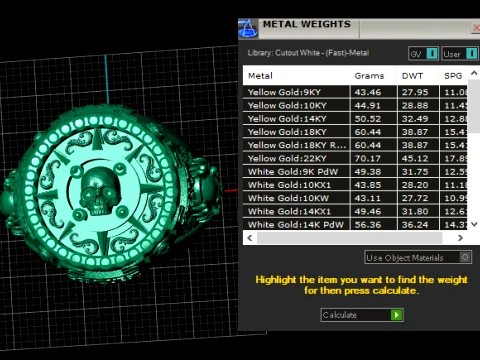Click the SPG column header
Screen dimensions: 480x360
click(x=453, y=76)
